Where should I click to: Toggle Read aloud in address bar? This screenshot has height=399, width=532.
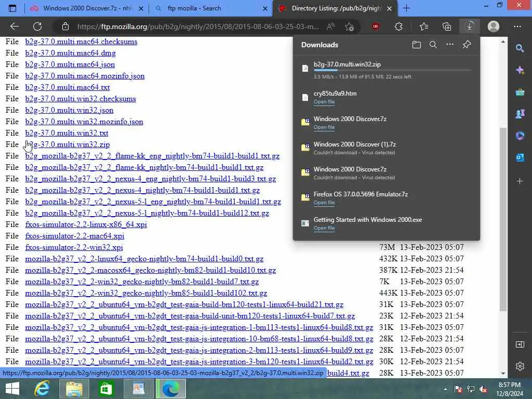pyautogui.click(x=330, y=26)
